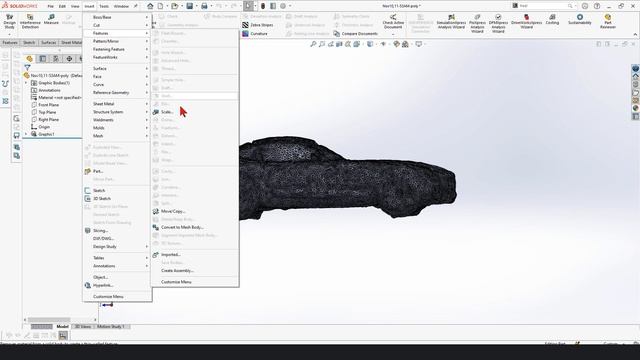Open the New document dropdown arrow
Screen dimensions: 640x360
[167, 6]
